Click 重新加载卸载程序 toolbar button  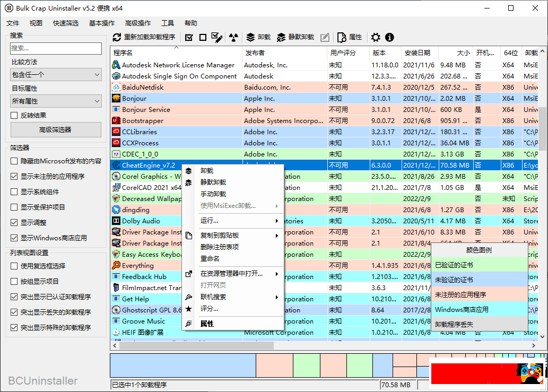tap(144, 37)
